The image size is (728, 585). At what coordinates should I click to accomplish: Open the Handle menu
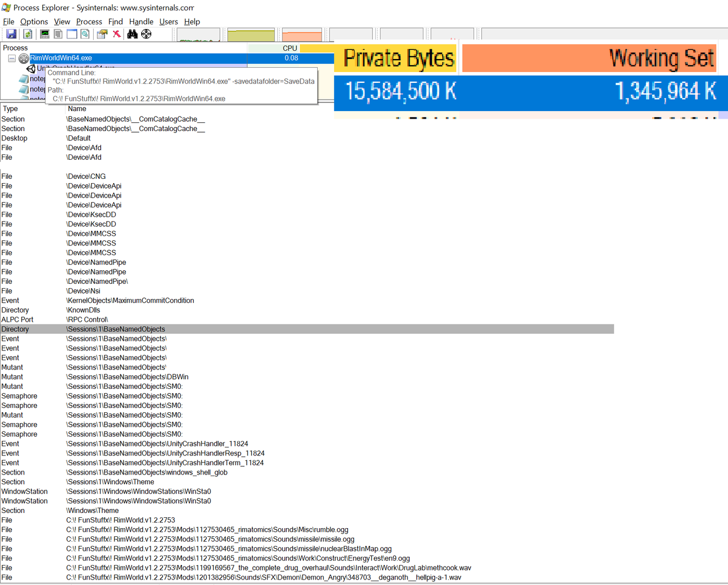click(x=141, y=22)
